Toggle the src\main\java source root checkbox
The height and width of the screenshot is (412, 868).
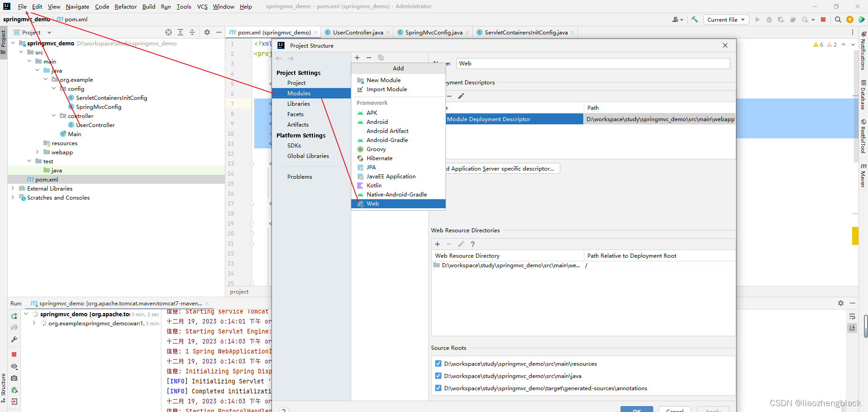438,376
